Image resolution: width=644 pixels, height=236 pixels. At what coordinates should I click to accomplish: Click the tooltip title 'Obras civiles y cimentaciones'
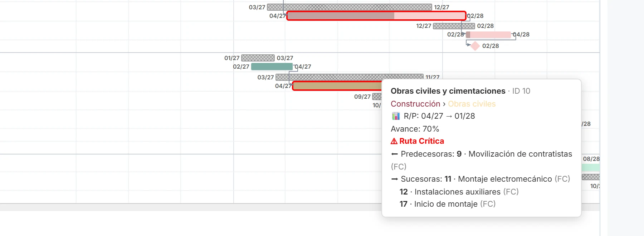[x=448, y=91]
